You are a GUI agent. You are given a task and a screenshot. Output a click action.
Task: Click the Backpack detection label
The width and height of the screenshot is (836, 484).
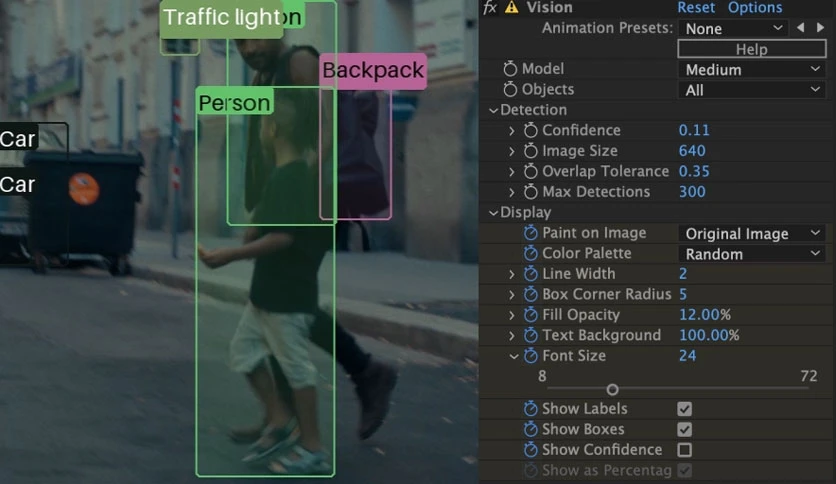point(373,70)
